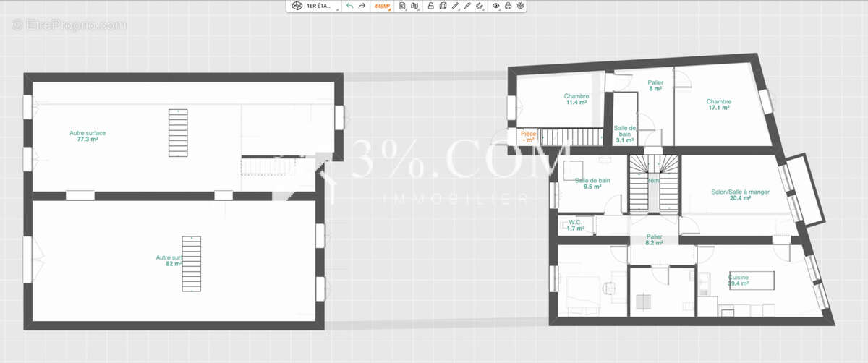Image resolution: width=868 pixels, height=363 pixels.
Task: Click the 3D view cube icon
Action: click(x=296, y=6)
